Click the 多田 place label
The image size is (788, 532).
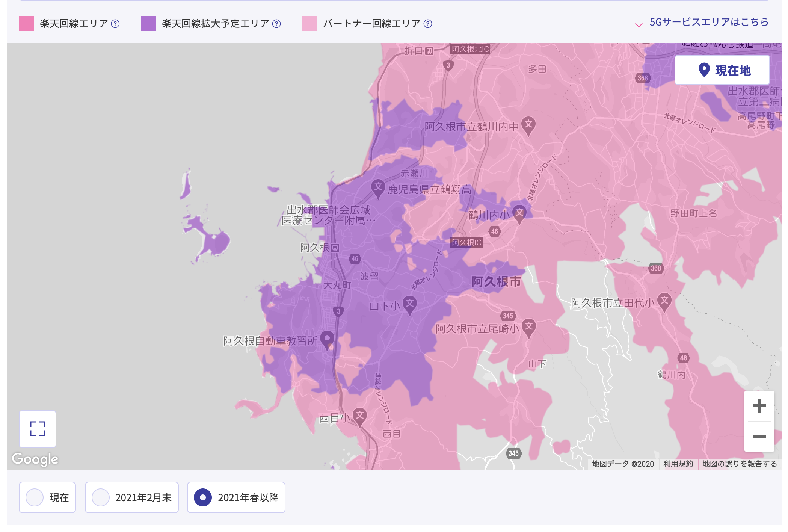[x=537, y=69]
